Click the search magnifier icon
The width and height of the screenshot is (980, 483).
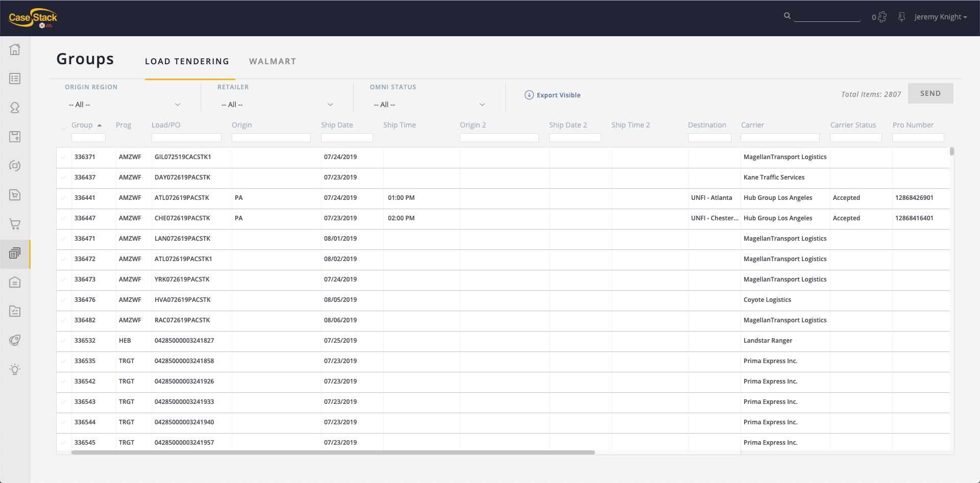(787, 16)
